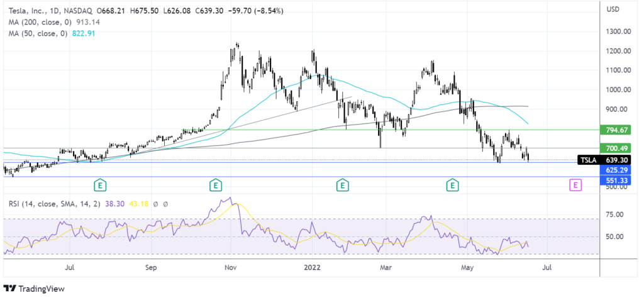Click the NASDAQ exchange label
The image size is (644, 300).
coord(76,11)
